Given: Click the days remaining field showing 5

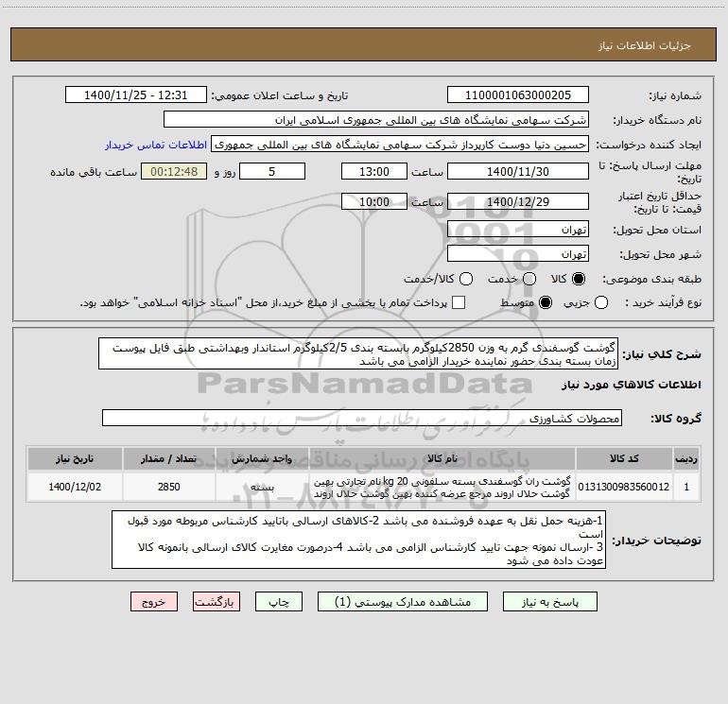Looking at the screenshot, I should [x=272, y=172].
